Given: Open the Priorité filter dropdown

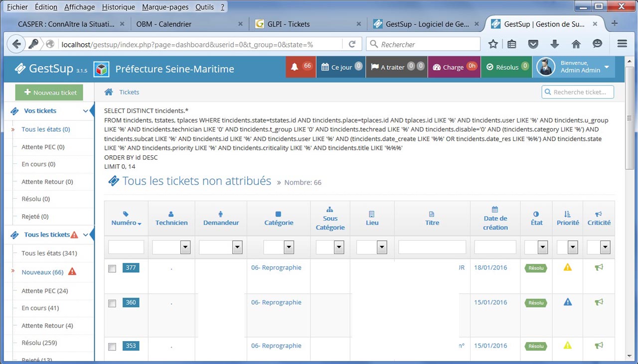Looking at the screenshot, I should click(567, 247).
